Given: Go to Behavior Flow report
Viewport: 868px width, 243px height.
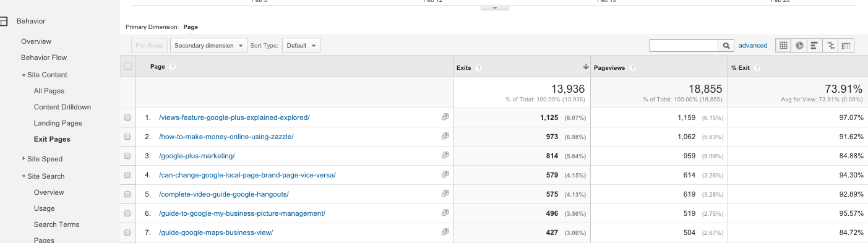Looking at the screenshot, I should pyautogui.click(x=44, y=58).
